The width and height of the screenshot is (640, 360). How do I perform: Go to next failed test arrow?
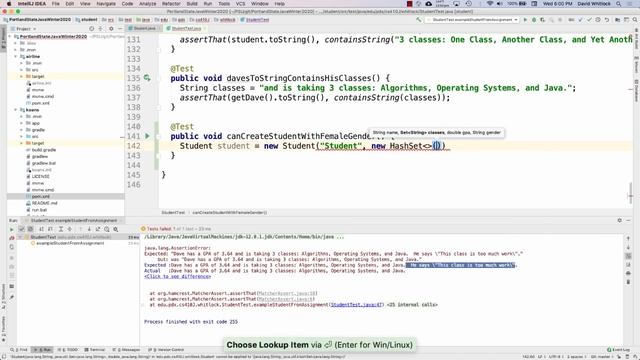pyautogui.click(x=89, y=229)
